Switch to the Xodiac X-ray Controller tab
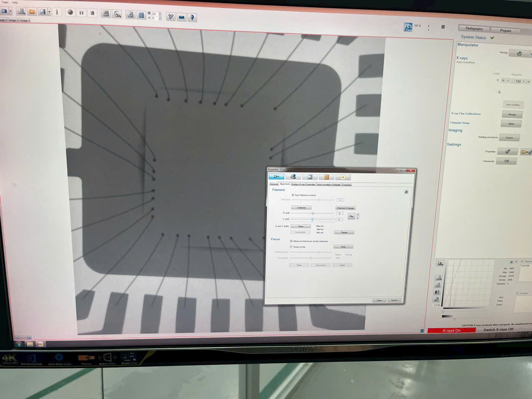 303,184
